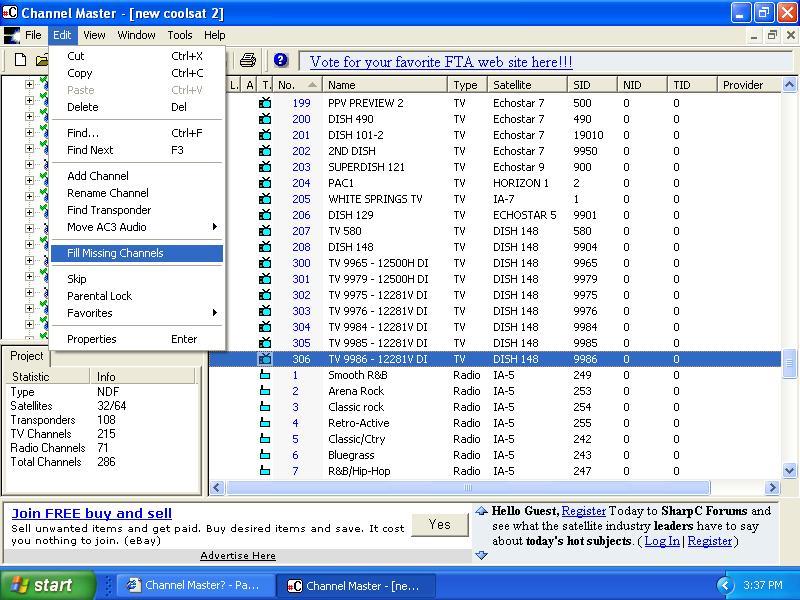Open the View menu
Image resolution: width=800 pixels, height=600 pixels.
pos(94,35)
